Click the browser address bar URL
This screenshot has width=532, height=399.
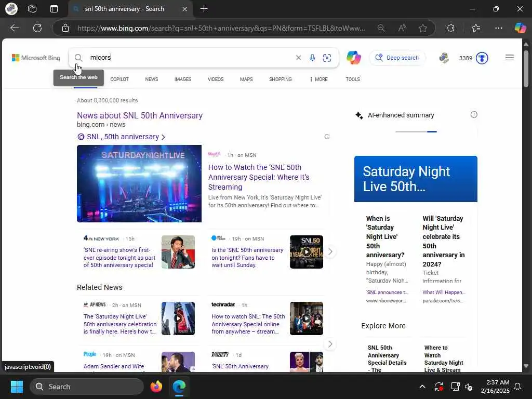221,28
